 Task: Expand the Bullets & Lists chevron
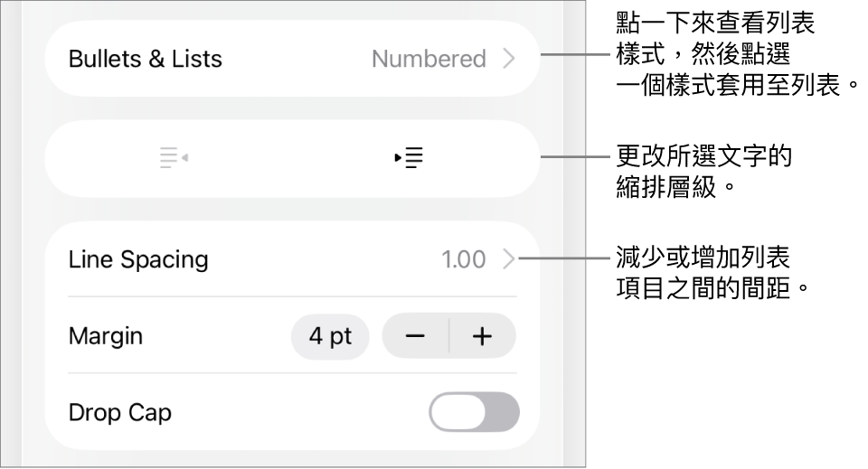(509, 59)
